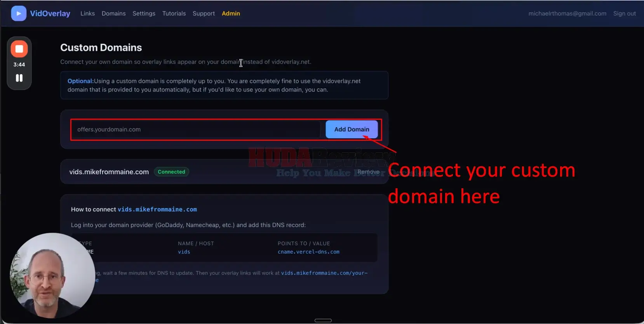644x324 pixels.
Task: Stop the screen recording with red button
Action: [x=19, y=49]
